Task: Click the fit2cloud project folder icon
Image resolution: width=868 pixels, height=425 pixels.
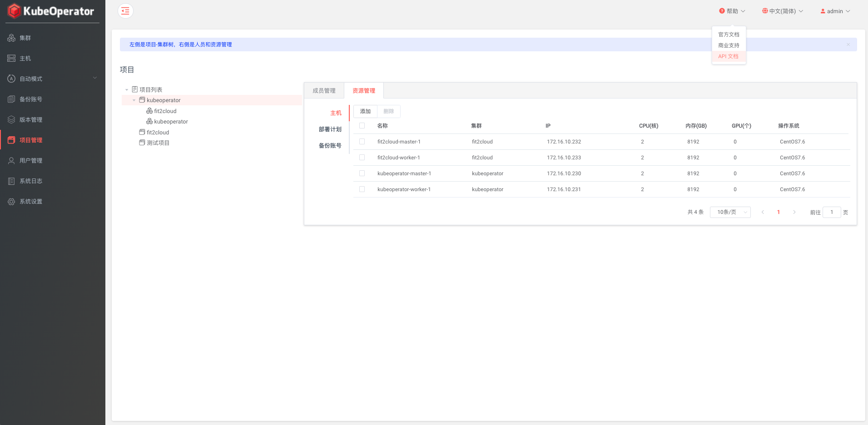Action: [x=142, y=132]
